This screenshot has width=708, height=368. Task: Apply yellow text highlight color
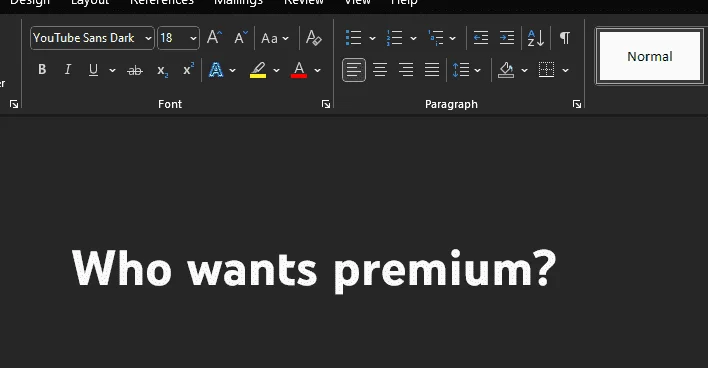(258, 70)
